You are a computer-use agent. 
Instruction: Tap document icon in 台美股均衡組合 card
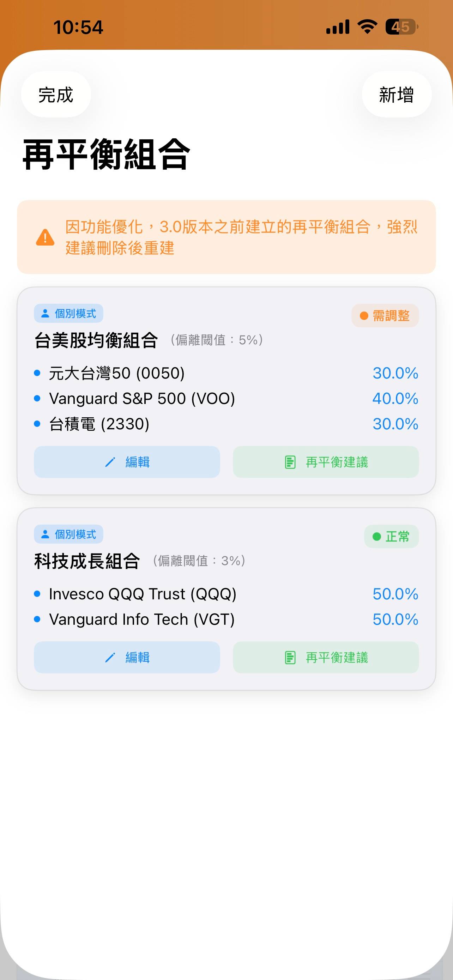(x=290, y=462)
